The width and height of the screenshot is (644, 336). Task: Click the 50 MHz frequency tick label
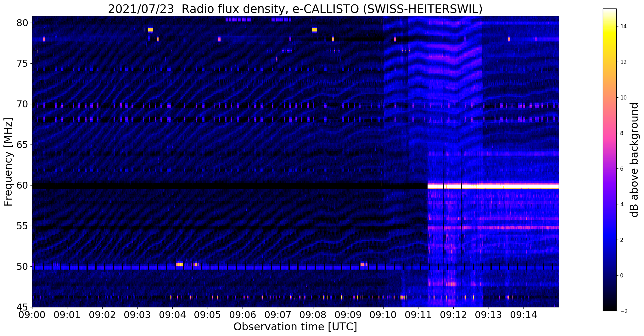[23, 267]
